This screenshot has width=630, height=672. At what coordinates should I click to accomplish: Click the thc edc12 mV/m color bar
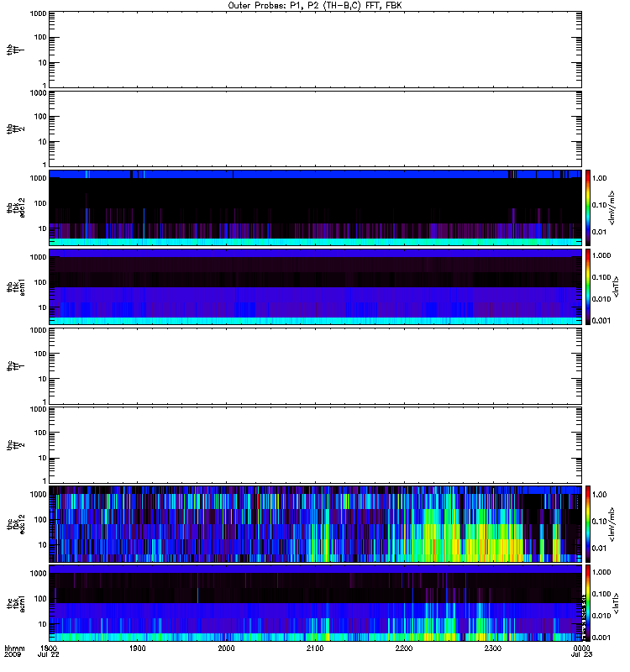[x=588, y=524]
